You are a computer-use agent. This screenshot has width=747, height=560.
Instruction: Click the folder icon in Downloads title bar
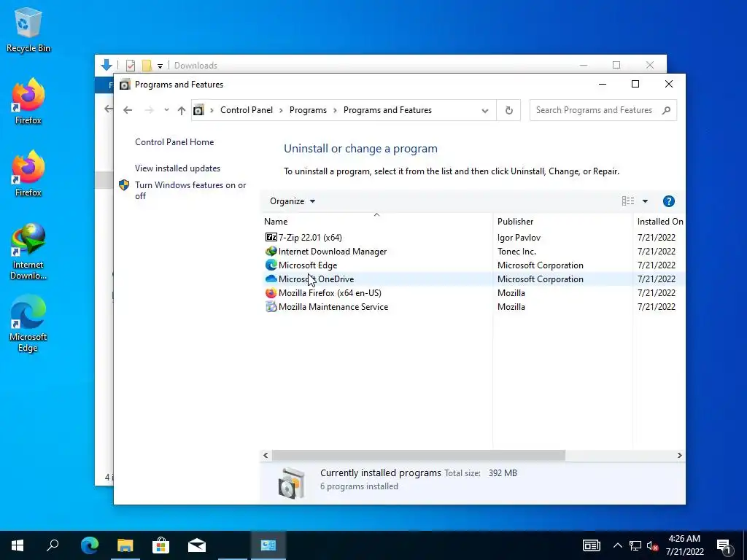[147, 65]
